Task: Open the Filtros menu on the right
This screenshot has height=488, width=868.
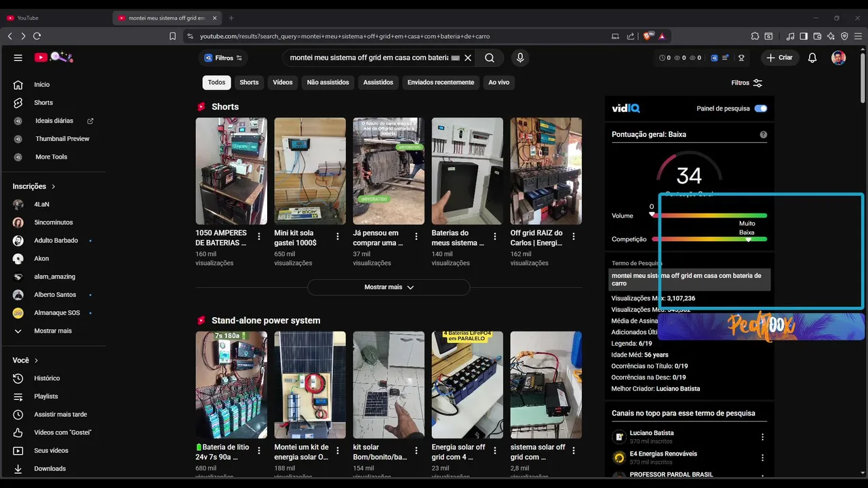Action: click(747, 83)
